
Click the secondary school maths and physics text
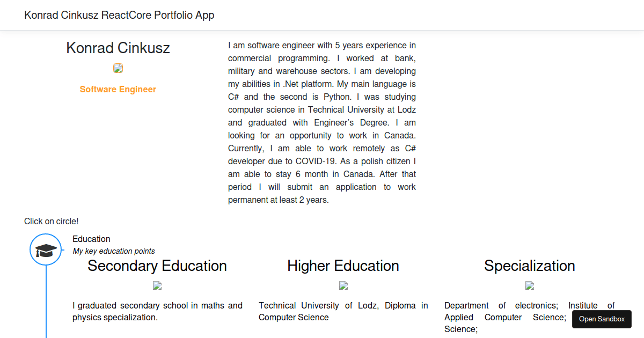click(157, 311)
